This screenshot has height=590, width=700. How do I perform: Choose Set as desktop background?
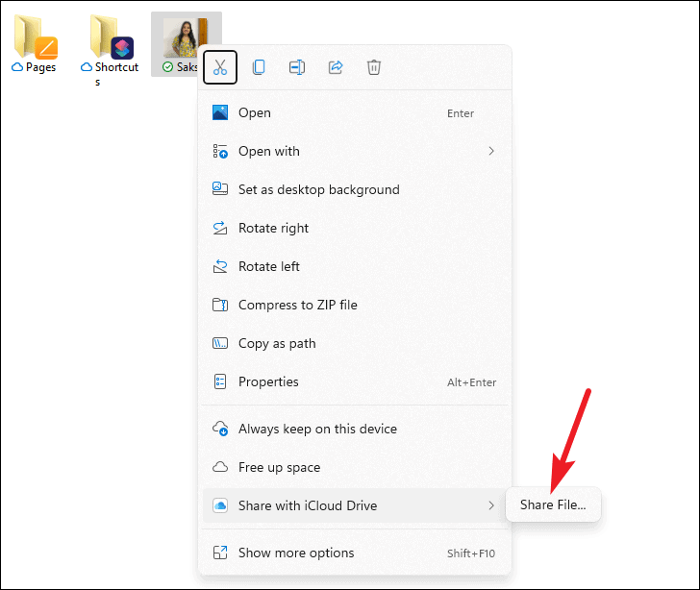[x=355, y=189]
